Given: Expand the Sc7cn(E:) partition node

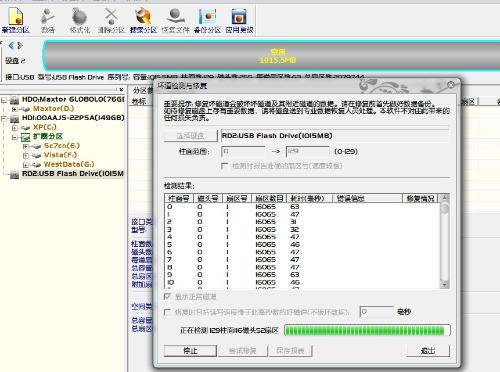Looking at the screenshot, I should 26,146.
